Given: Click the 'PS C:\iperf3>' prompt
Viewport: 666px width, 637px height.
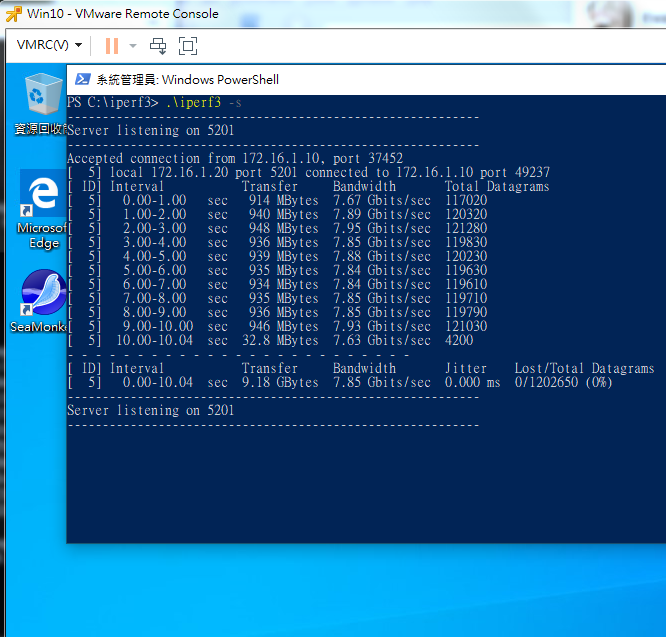Looking at the screenshot, I should click(x=113, y=103).
